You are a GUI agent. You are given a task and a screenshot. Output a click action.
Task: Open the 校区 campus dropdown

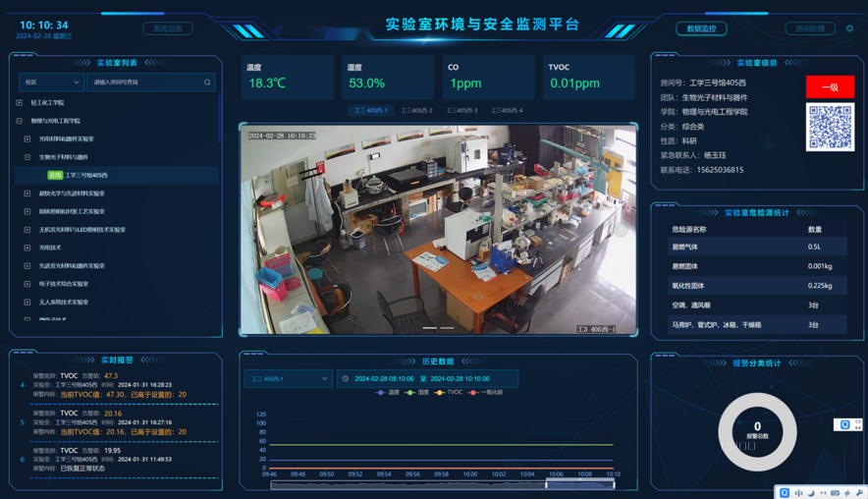coord(51,83)
